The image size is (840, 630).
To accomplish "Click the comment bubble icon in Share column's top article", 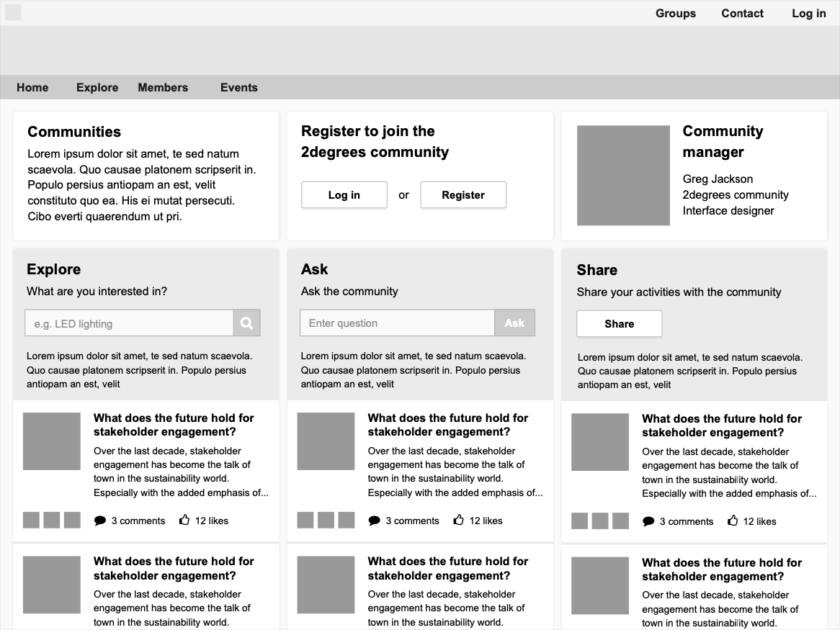I will click(648, 521).
